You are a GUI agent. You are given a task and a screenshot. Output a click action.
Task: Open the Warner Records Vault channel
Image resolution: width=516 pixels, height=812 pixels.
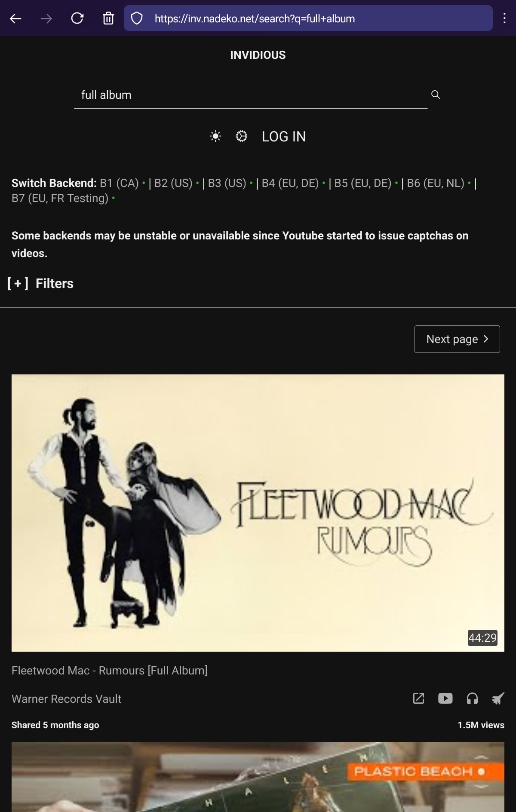(x=67, y=699)
